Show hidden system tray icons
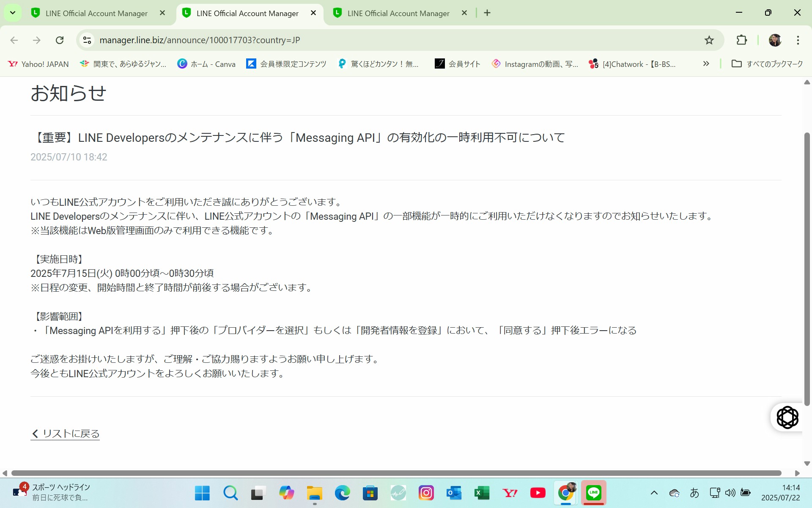 [x=654, y=493]
